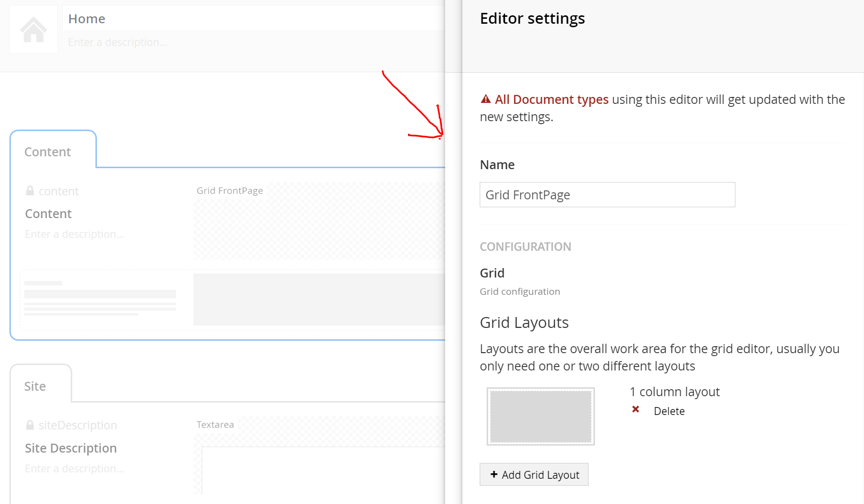Click the lock icon beside content alias
Image resolution: width=864 pixels, height=504 pixels.
30,191
